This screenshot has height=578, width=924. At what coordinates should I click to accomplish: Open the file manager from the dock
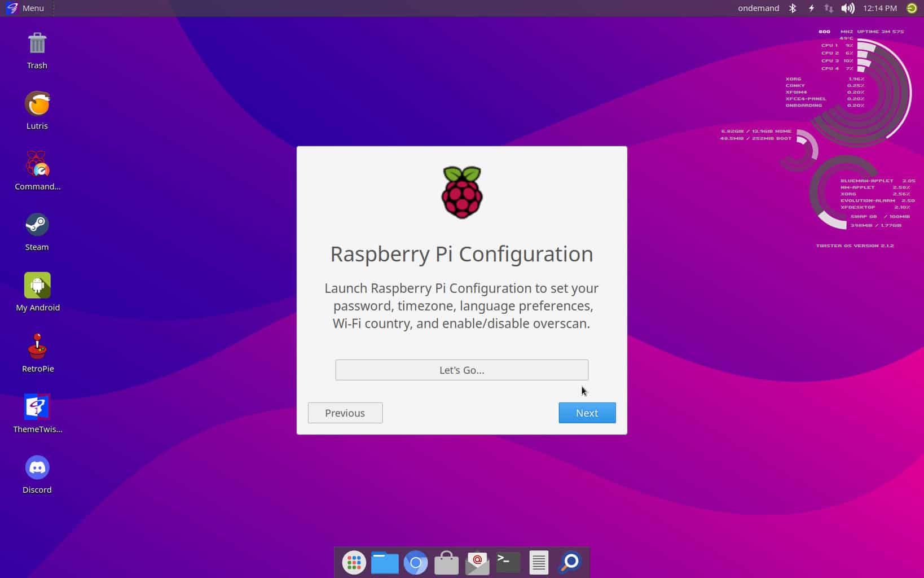pyautogui.click(x=385, y=562)
